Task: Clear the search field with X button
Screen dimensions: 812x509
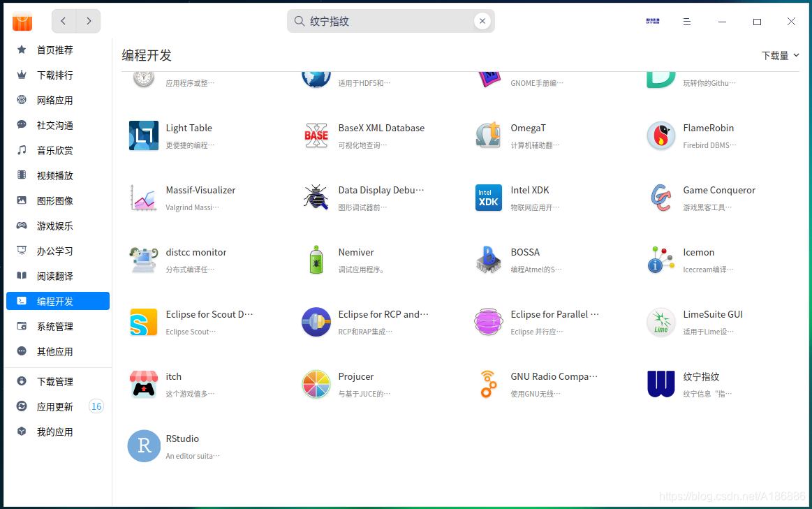Action: click(x=482, y=21)
